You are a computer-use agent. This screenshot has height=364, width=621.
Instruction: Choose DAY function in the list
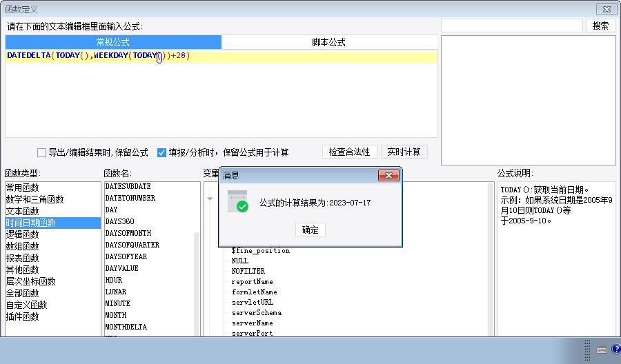(x=111, y=210)
